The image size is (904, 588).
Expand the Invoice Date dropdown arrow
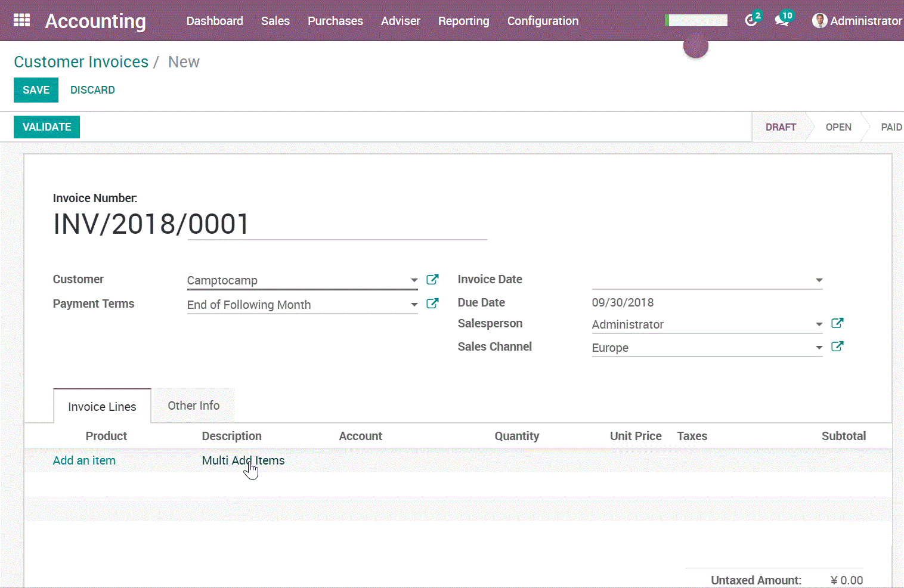[819, 280]
